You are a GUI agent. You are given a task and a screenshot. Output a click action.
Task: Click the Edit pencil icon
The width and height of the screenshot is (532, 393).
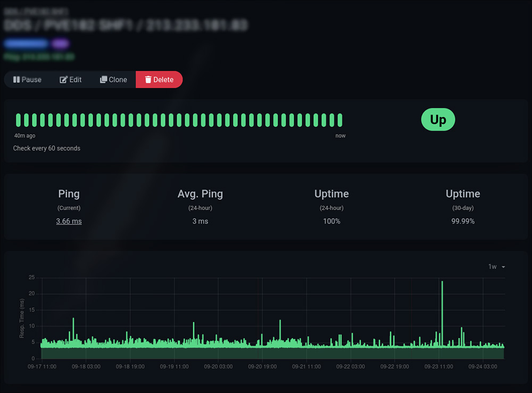pyautogui.click(x=63, y=80)
